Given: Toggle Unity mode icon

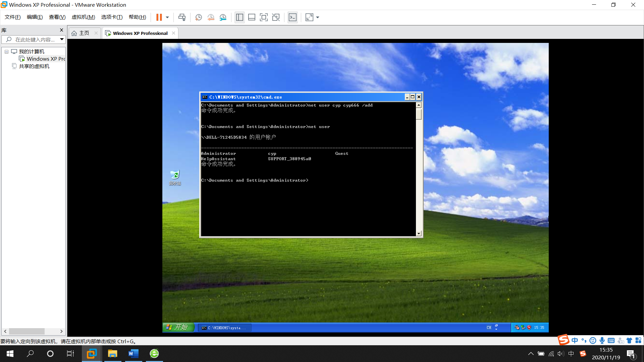Looking at the screenshot, I should pos(276,17).
